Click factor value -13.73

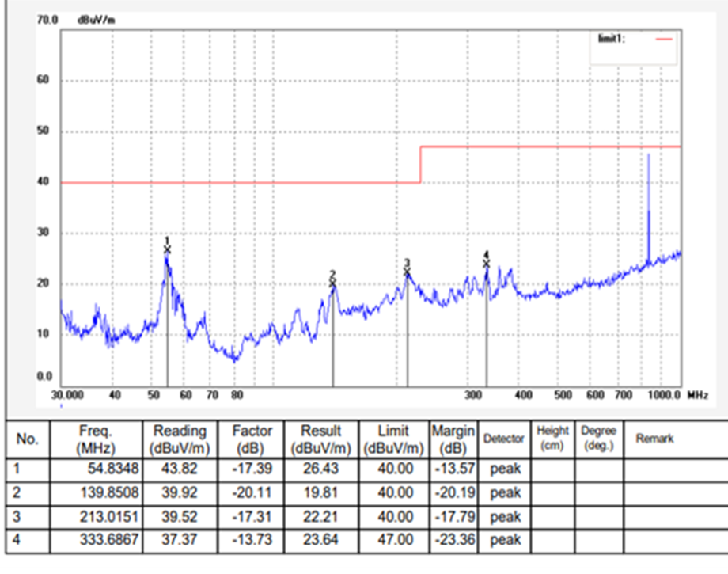[x=252, y=540]
